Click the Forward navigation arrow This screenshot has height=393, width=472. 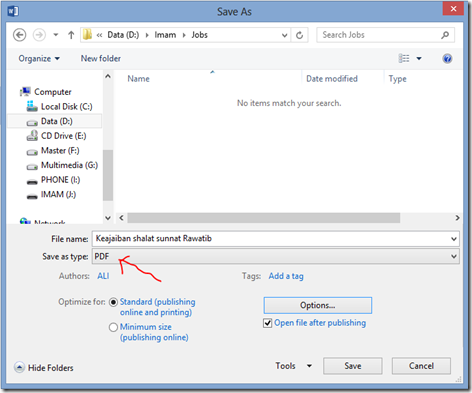point(39,35)
